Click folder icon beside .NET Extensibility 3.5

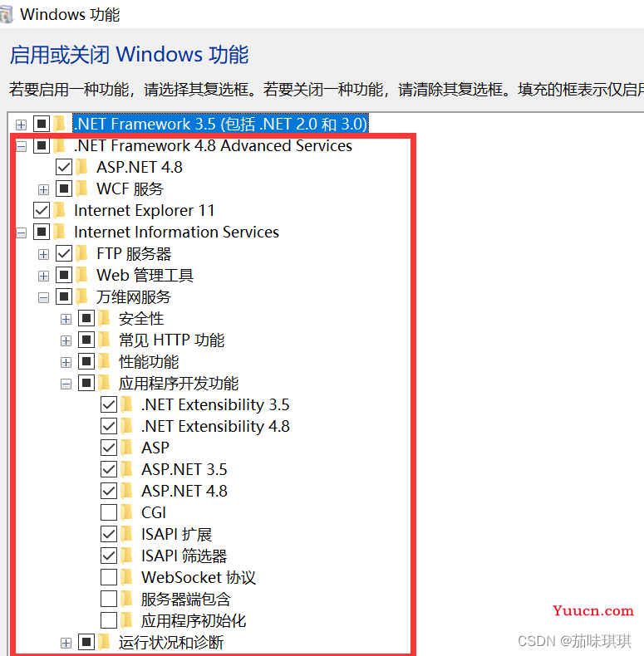click(127, 404)
